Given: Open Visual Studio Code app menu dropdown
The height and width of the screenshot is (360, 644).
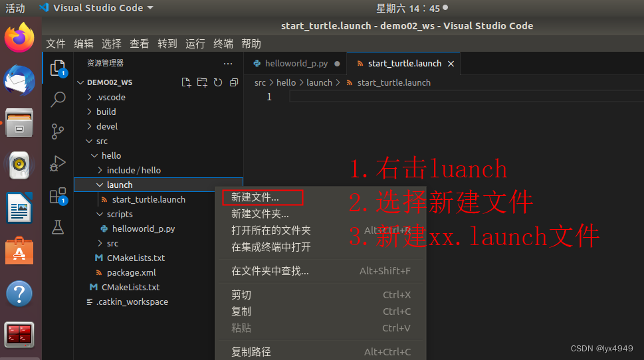Looking at the screenshot, I should [x=96, y=8].
